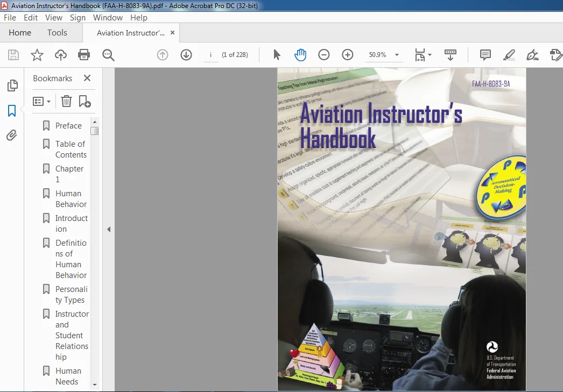Open Page Thumbnails panel icon
Screen dimensions: 563x392
[12, 85]
